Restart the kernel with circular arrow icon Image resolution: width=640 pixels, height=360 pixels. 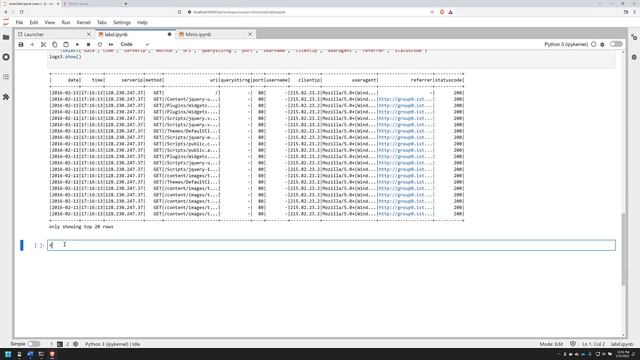tap(100, 44)
